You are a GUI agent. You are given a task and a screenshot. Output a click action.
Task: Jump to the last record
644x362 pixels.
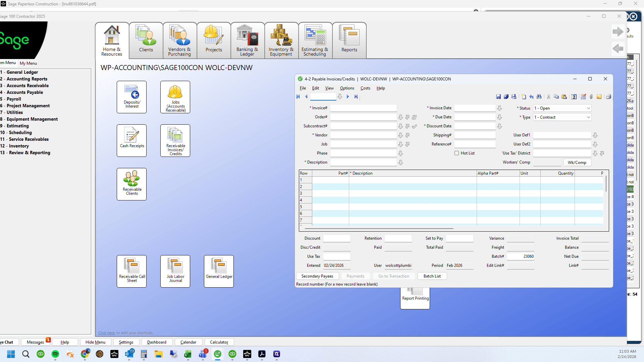(x=356, y=97)
